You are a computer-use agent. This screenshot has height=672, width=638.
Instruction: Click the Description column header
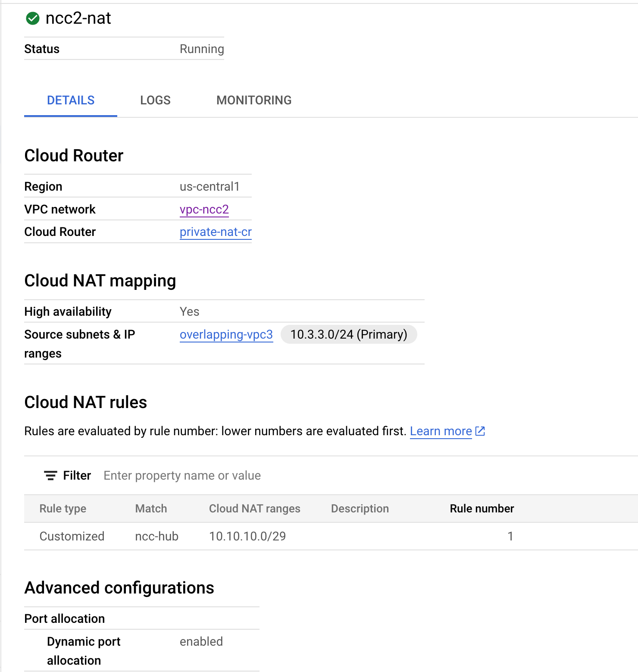tap(360, 509)
